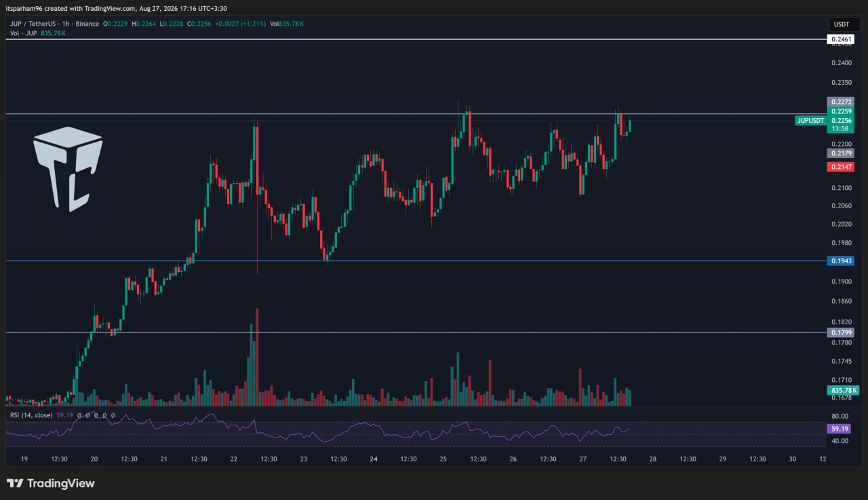Select the 0.2461 white price label
868x500 pixels.
840,40
